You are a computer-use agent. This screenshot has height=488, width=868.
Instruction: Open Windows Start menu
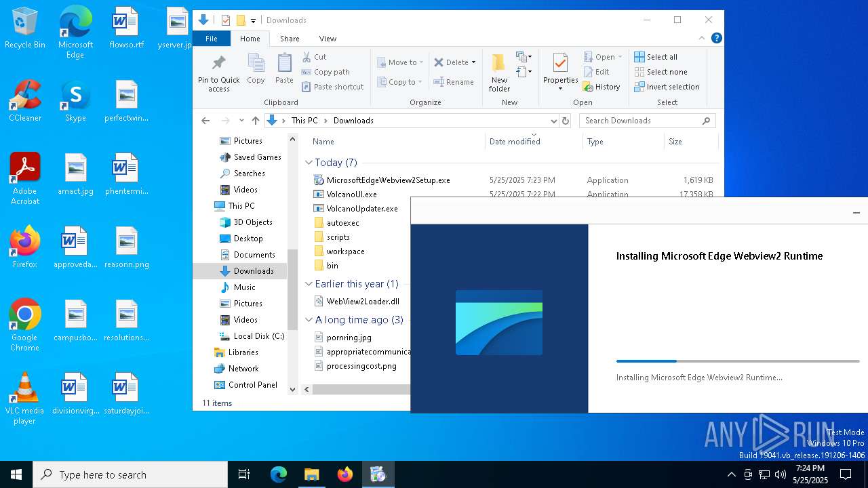(16, 474)
